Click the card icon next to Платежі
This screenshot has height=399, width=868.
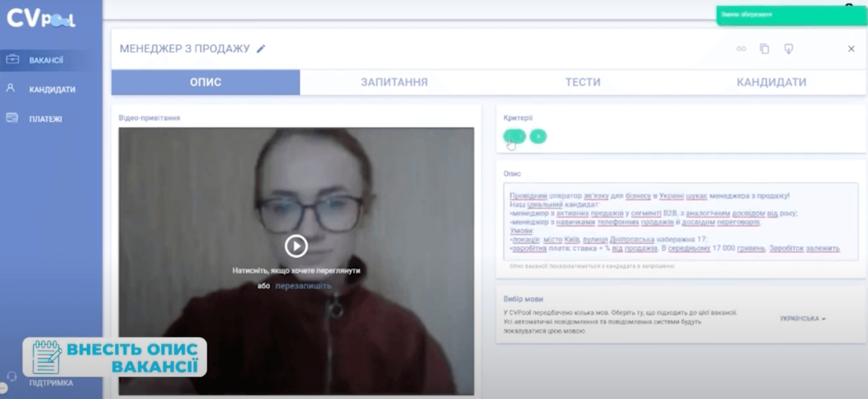click(x=12, y=118)
